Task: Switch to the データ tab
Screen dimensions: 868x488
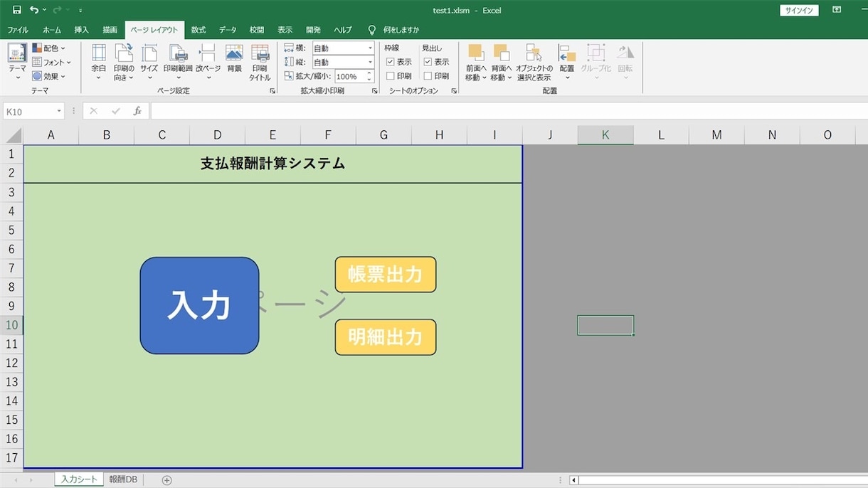Action: tap(228, 30)
